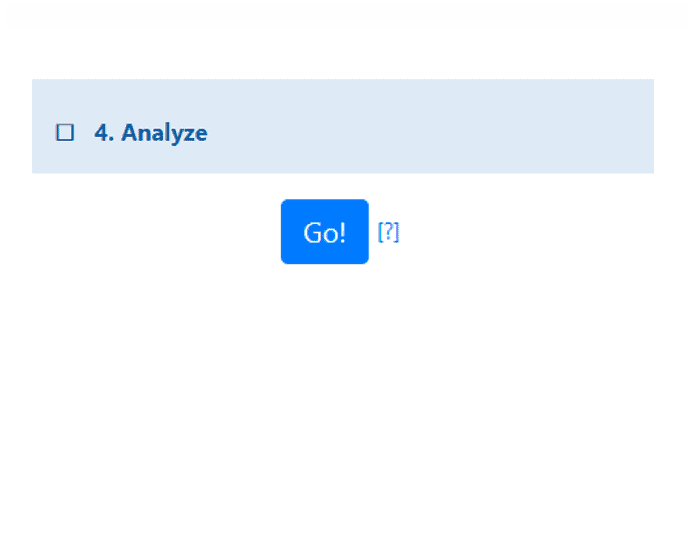This screenshot has height=541, width=688.
Task: Expand the 4. Analyze section header
Action: click(343, 126)
